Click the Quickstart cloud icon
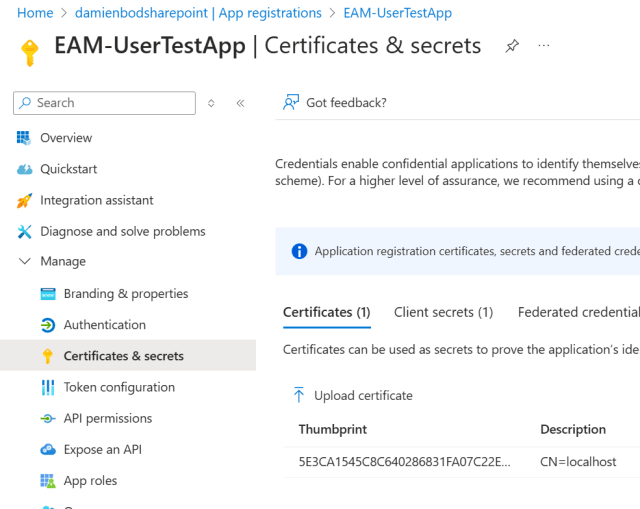Image resolution: width=640 pixels, height=509 pixels. tap(24, 169)
